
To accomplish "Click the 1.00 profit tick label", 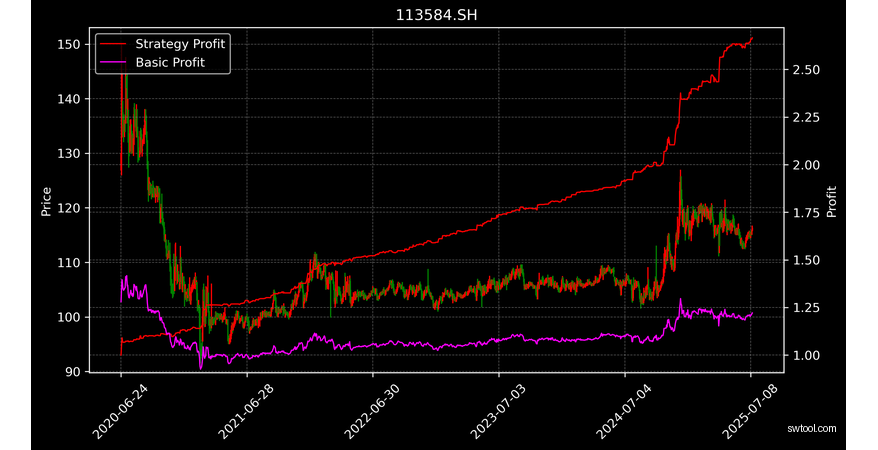I will [807, 355].
